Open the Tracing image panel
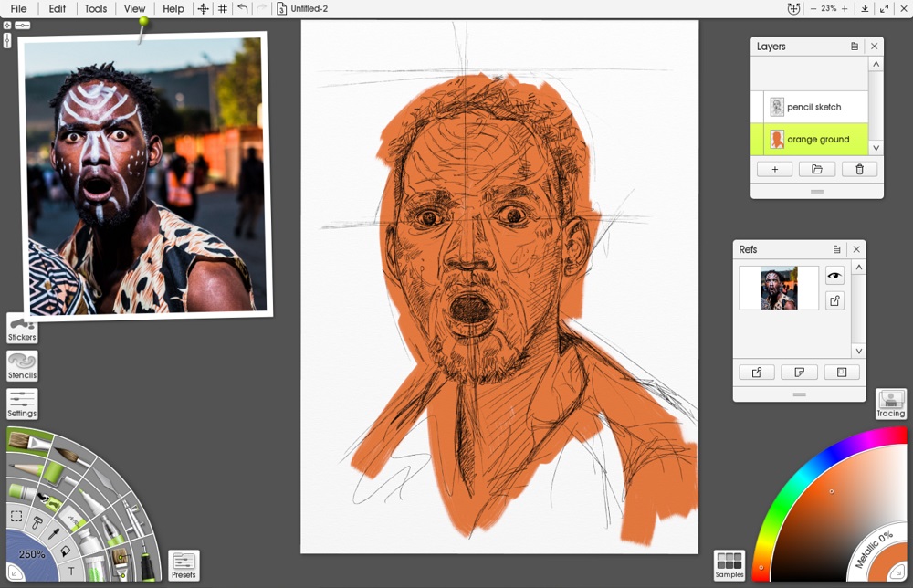 pos(891,404)
